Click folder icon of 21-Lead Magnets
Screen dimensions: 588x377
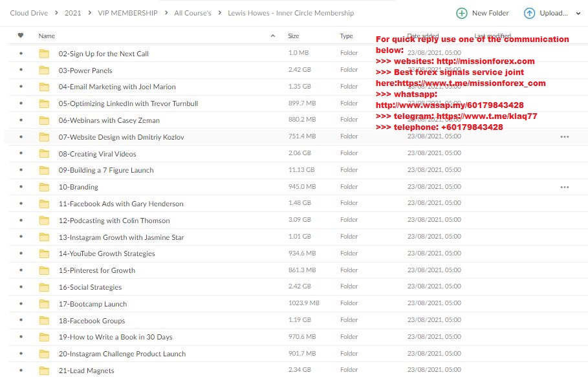[44, 371]
